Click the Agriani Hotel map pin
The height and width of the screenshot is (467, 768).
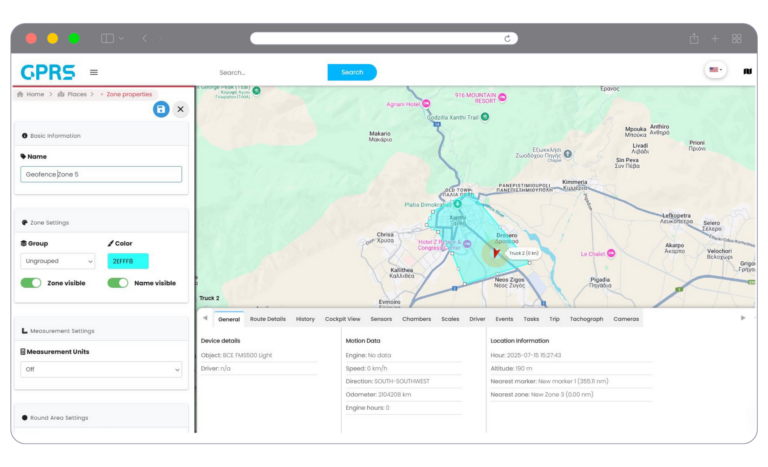point(426,103)
